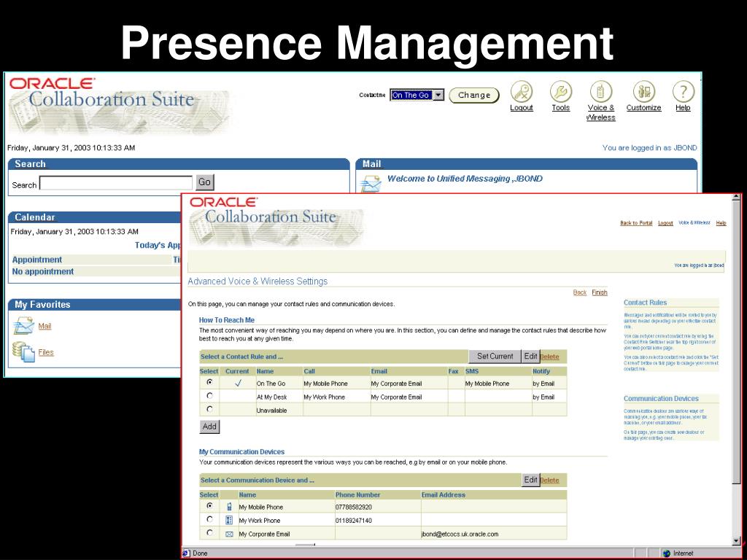
Task: Click the Set Current button
Action: tap(495, 356)
